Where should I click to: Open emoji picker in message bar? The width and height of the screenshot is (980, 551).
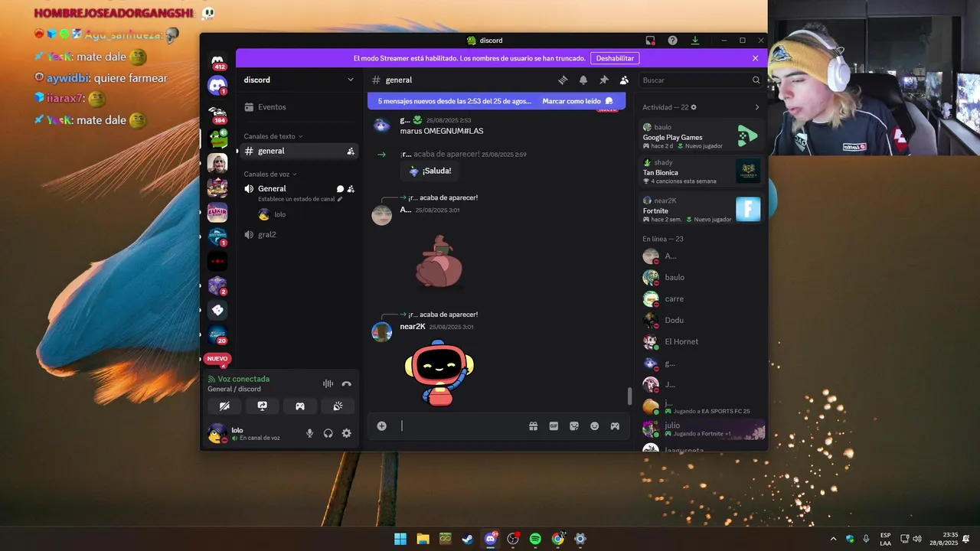(594, 426)
